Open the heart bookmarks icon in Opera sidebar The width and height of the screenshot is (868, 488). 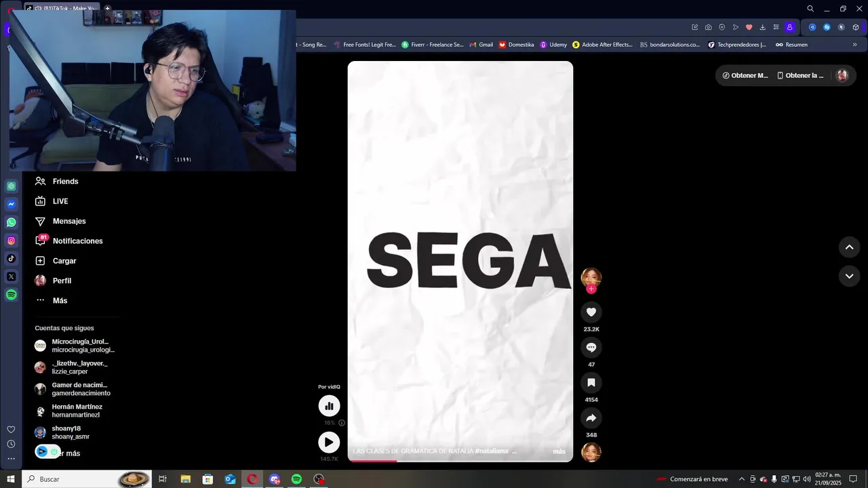(11, 430)
